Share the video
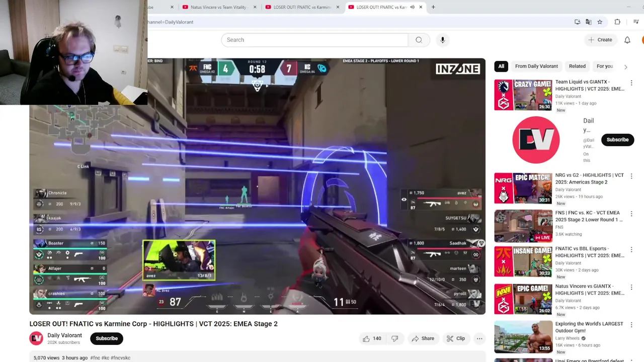The width and height of the screenshot is (644, 362). tap(423, 339)
